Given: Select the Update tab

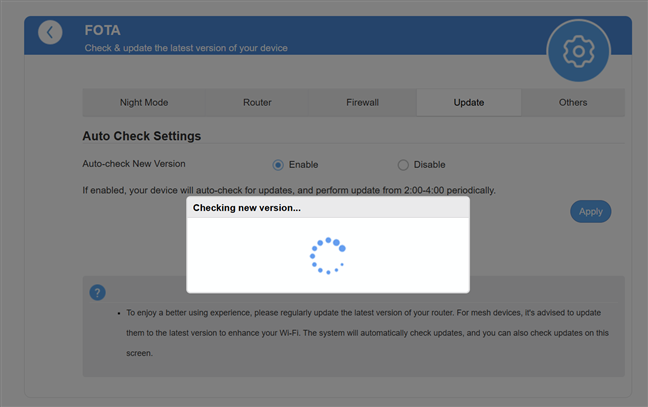Looking at the screenshot, I should (x=468, y=102).
